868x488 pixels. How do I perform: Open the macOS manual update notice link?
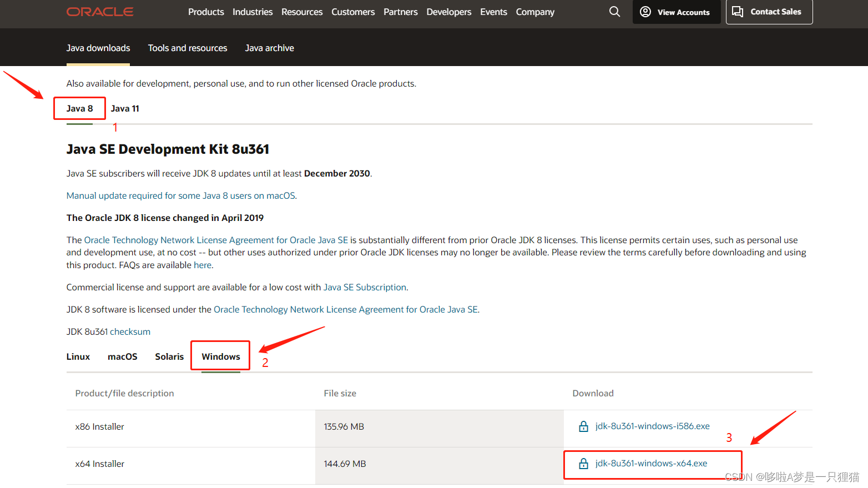pos(181,195)
